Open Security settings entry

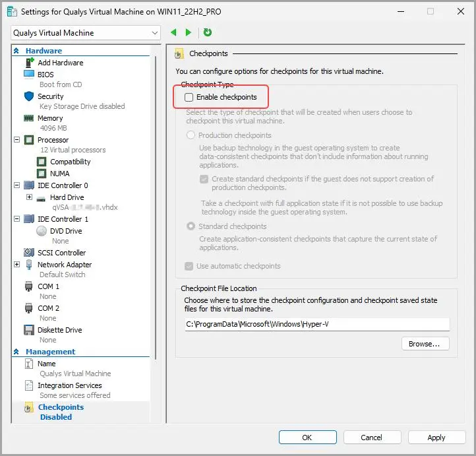click(50, 96)
